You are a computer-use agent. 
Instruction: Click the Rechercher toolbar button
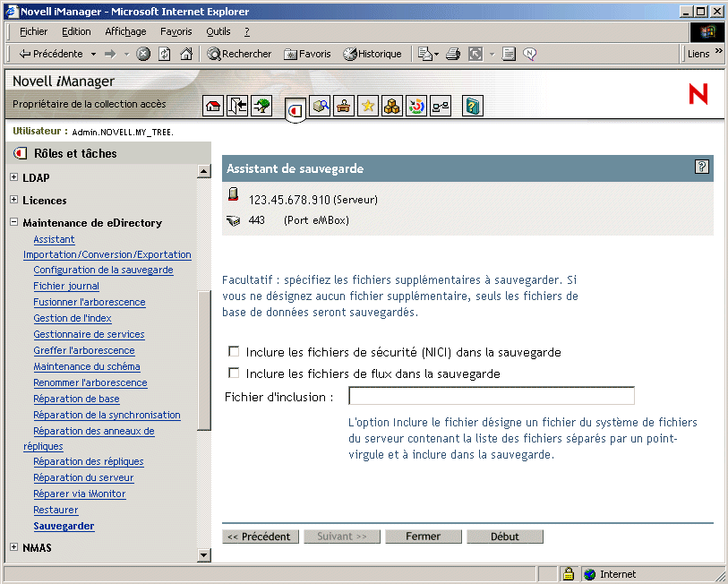pos(239,54)
